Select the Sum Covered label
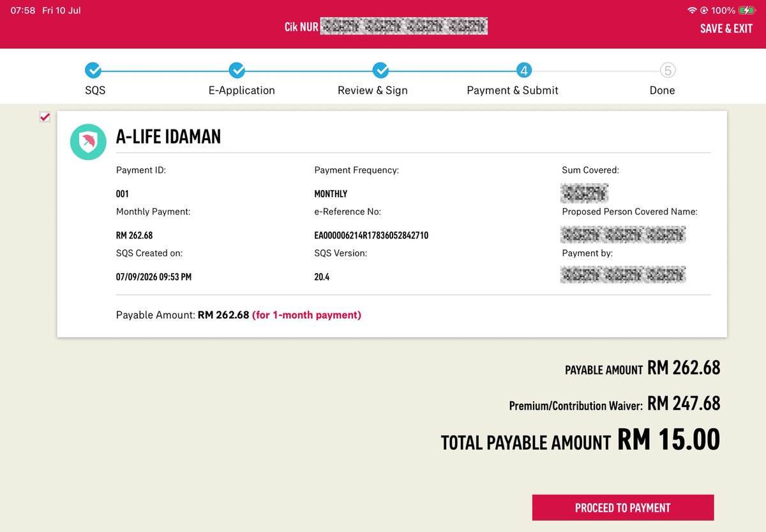The height and width of the screenshot is (532, 766). pyautogui.click(x=590, y=170)
